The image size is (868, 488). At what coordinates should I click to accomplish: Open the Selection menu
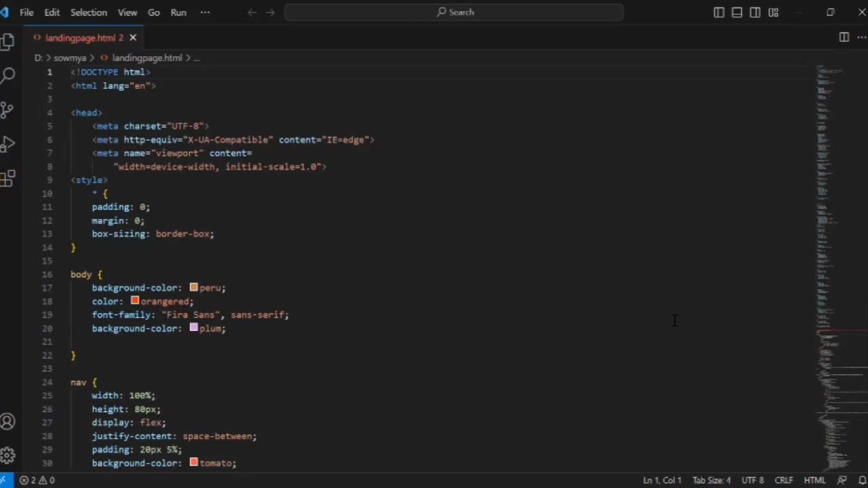tap(88, 12)
